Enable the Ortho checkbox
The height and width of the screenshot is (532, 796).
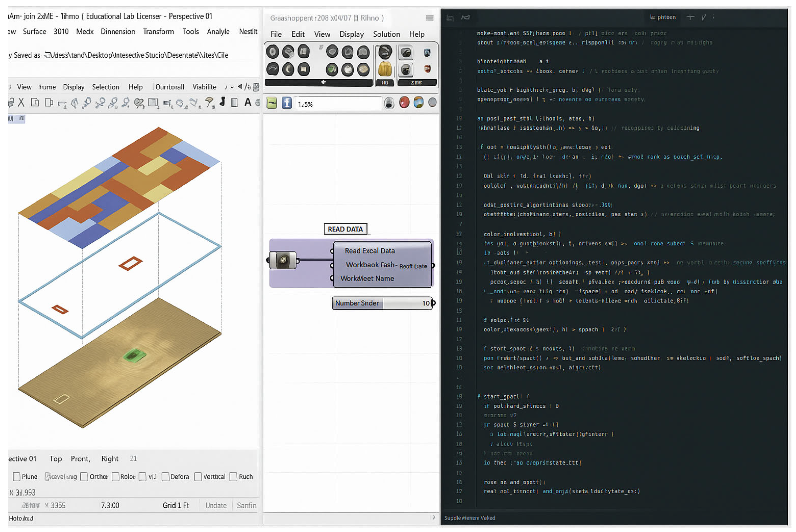[84, 477]
